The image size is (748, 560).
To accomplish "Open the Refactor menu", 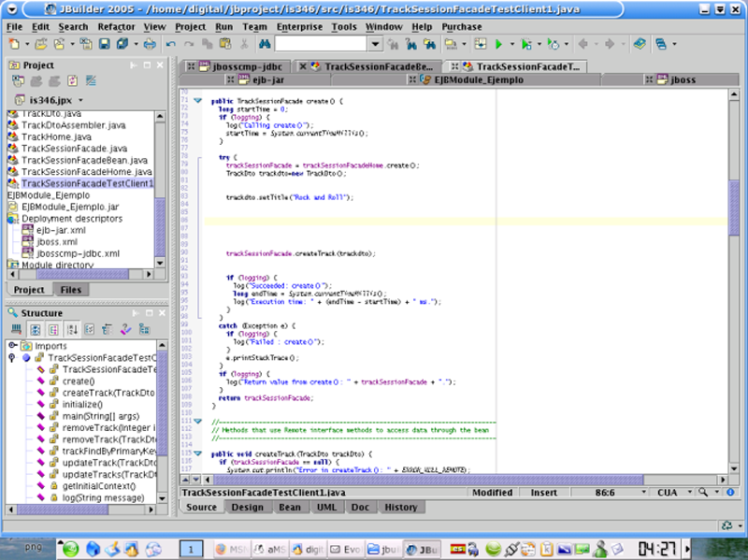I will coord(116,27).
